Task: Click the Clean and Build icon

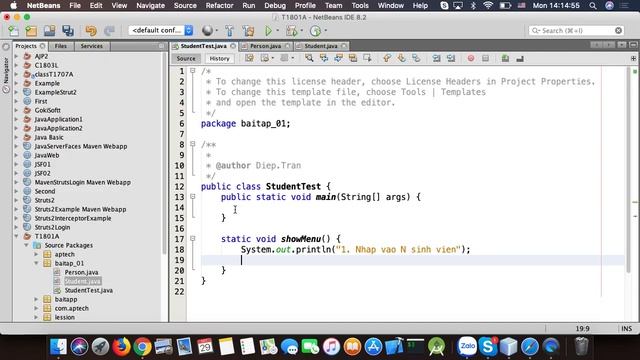Action: (x=248, y=31)
